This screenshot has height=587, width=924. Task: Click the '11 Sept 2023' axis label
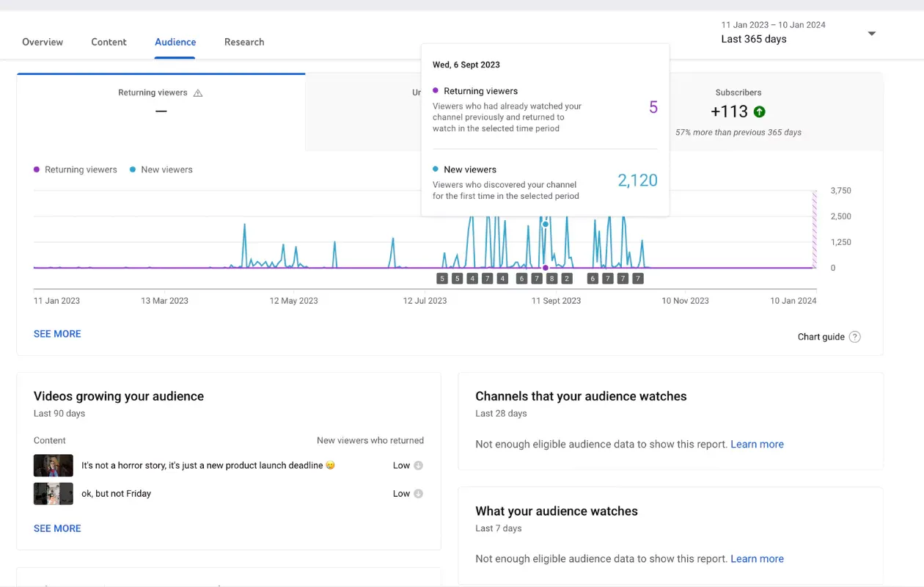(x=556, y=301)
